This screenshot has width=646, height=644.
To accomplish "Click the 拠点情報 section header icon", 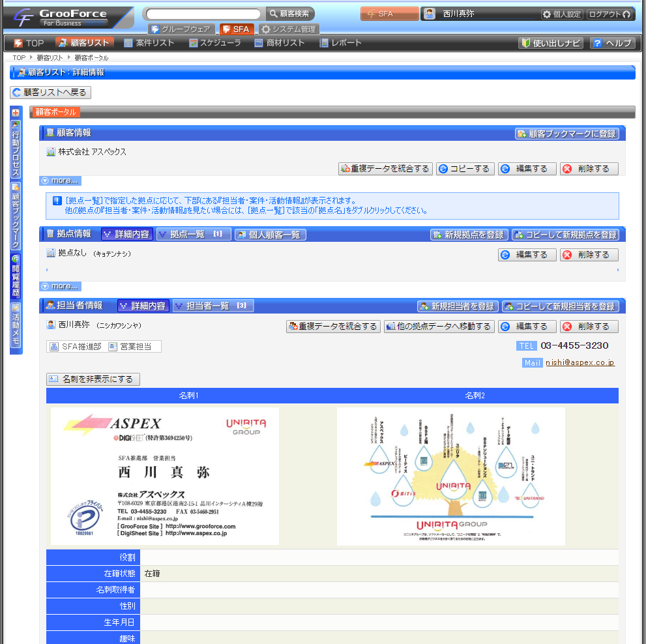I will click(50, 233).
